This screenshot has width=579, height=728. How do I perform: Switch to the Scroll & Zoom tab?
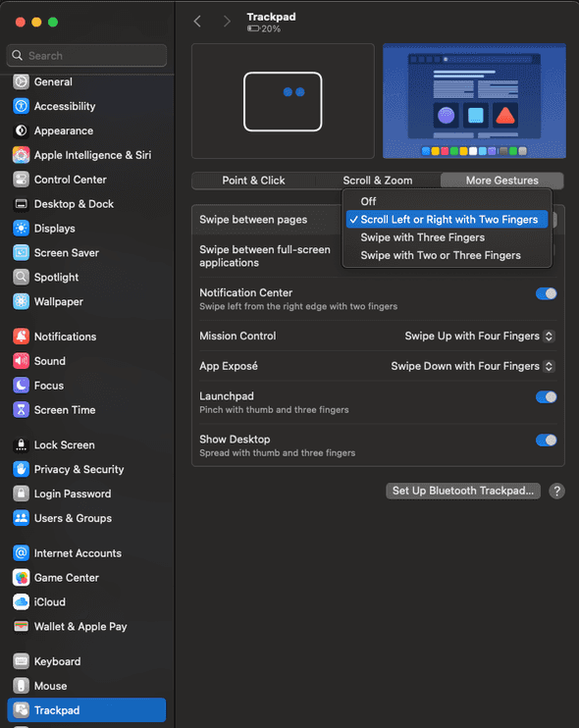[x=378, y=181]
